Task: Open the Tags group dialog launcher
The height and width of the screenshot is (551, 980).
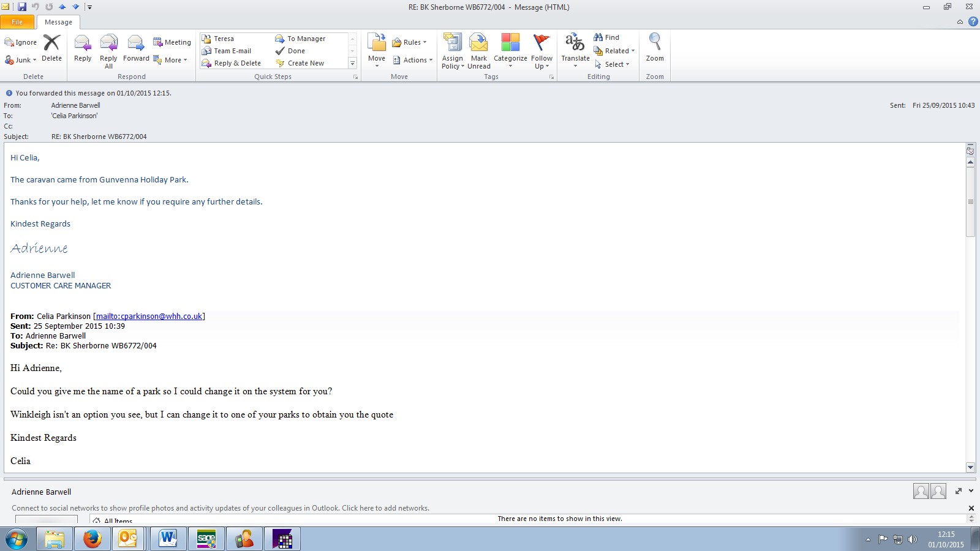Action: coord(551,77)
